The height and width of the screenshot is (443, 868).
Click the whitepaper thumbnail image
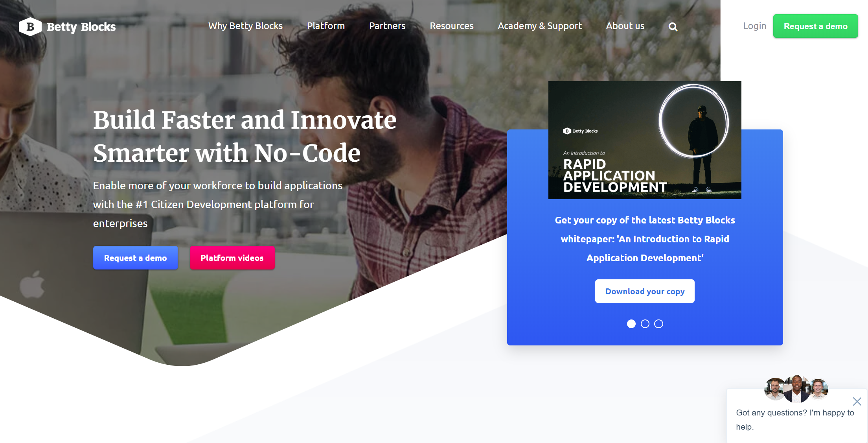645,140
